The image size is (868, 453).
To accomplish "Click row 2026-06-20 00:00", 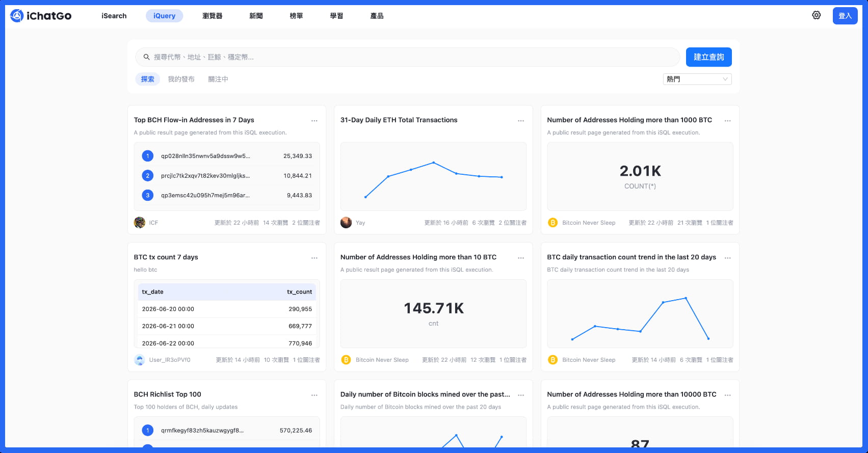I will coord(227,309).
